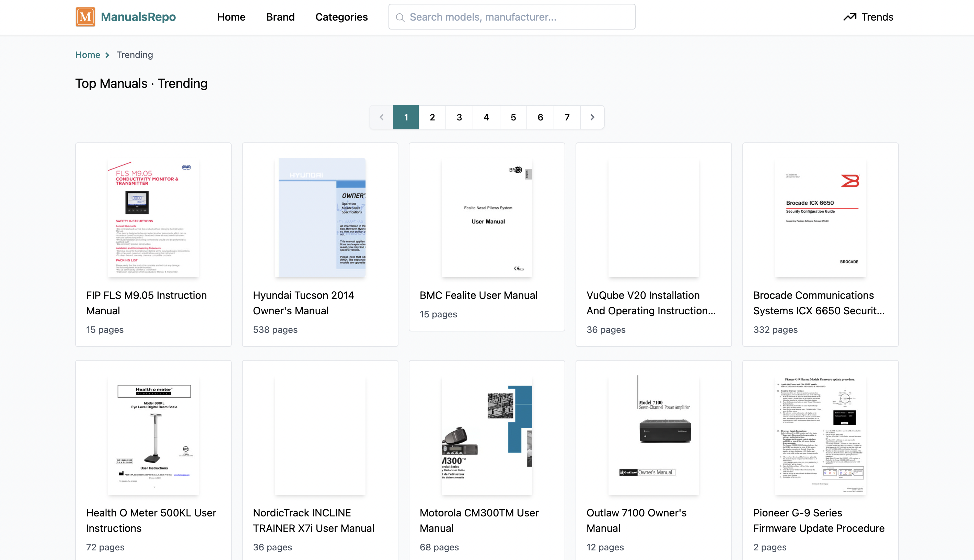Click the previous page left chevron

381,117
